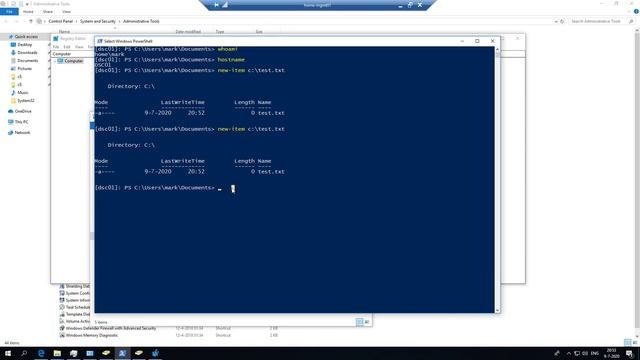Switch to active PowerShell taskbar icon
This screenshot has width=640, height=360.
pyautogui.click(x=122, y=353)
